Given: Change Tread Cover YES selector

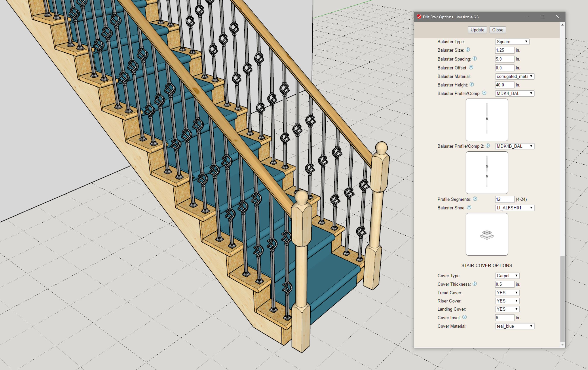Looking at the screenshot, I should coord(507,293).
